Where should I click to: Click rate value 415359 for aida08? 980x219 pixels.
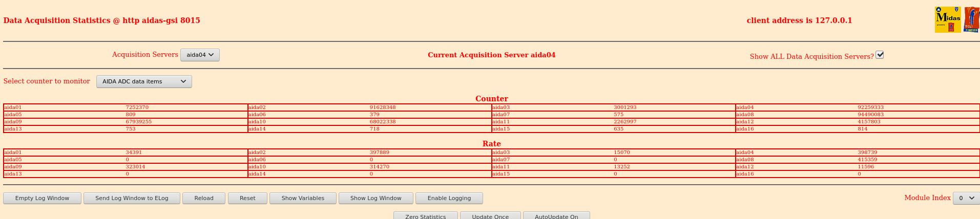(868, 160)
